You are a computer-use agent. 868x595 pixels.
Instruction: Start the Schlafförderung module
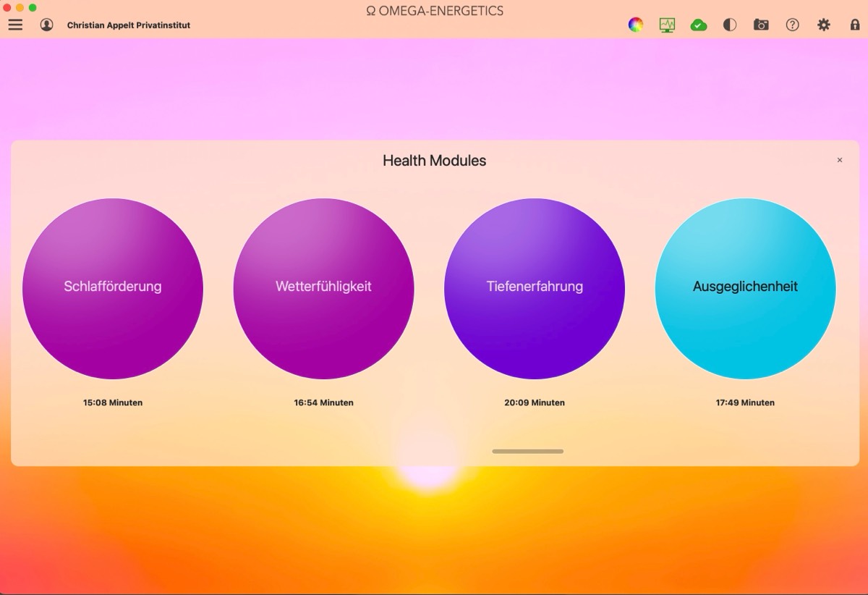coord(113,288)
